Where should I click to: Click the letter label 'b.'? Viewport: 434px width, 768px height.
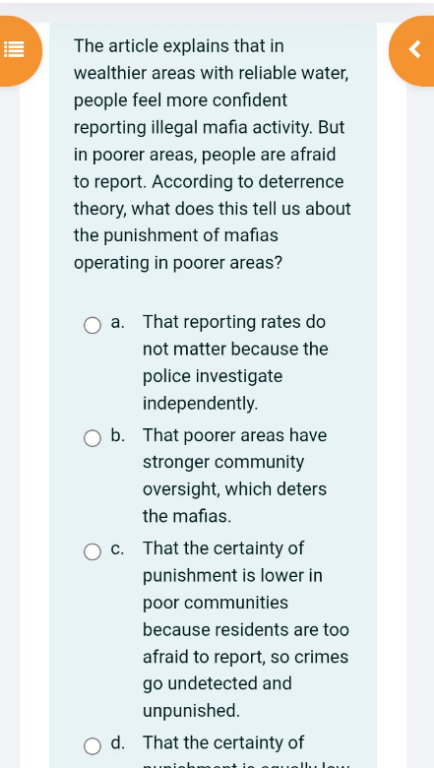118,435
